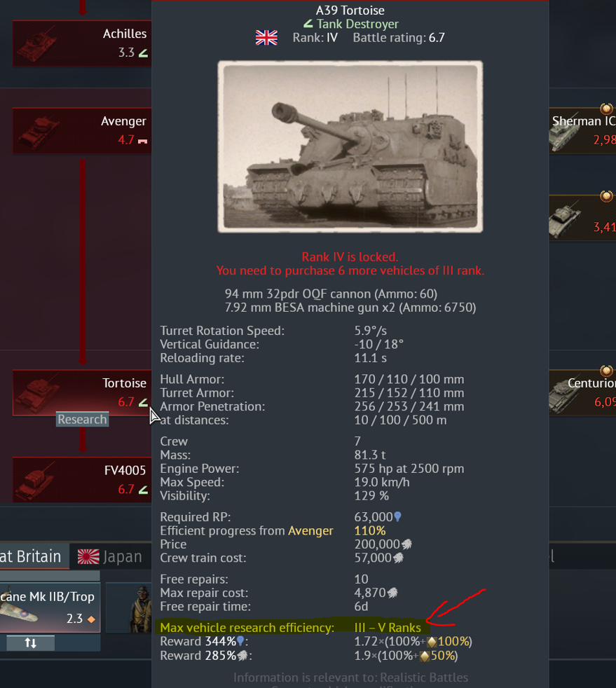Click the tank destroyer class icon
616x688 pixels.
coord(308,23)
